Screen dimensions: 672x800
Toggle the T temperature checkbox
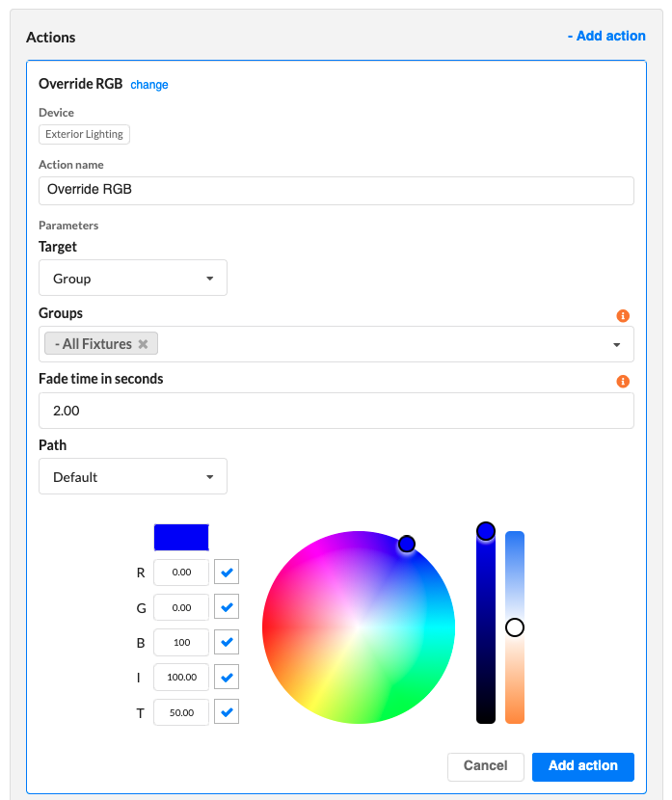[x=227, y=711]
